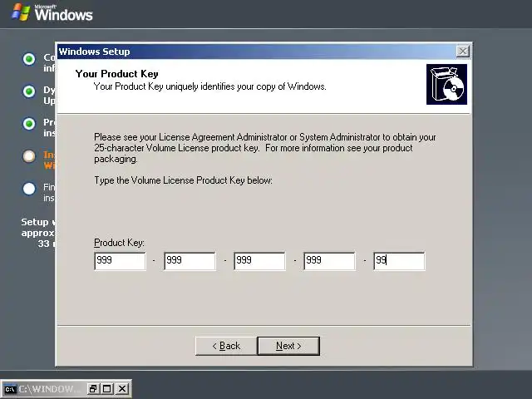
Task: Click the Windows Setup title bar text
Action: coord(94,52)
